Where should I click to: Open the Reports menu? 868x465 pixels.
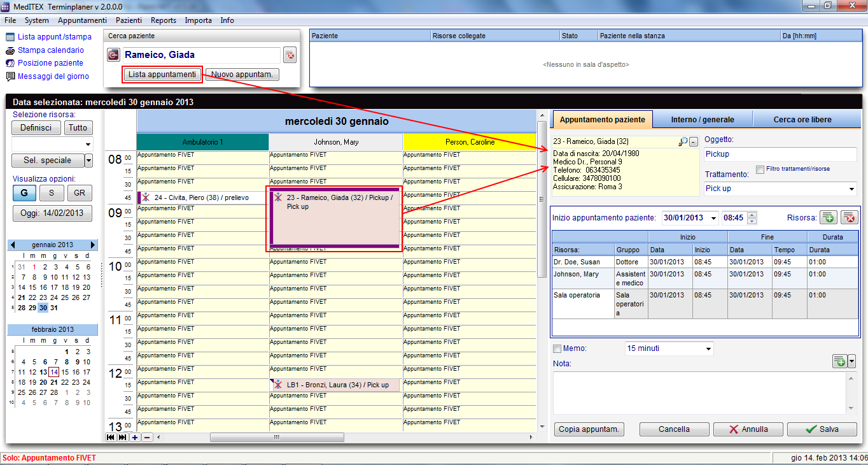tap(164, 20)
